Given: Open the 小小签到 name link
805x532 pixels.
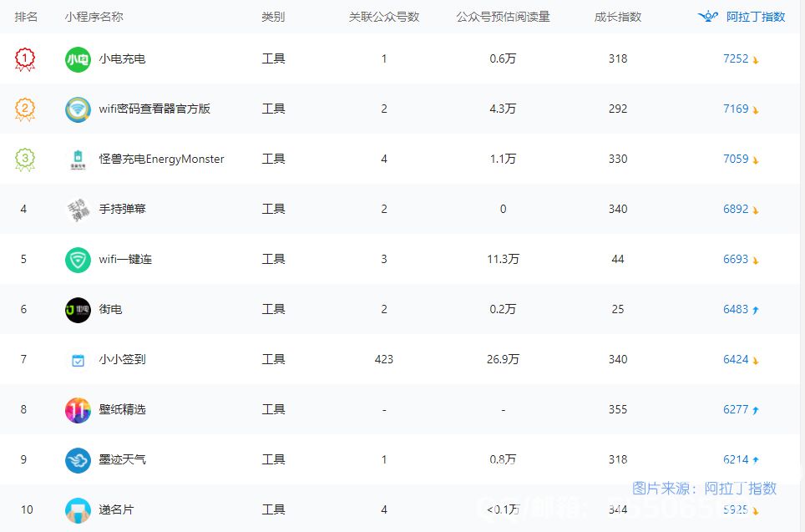Looking at the screenshot, I should pyautogui.click(x=122, y=359).
